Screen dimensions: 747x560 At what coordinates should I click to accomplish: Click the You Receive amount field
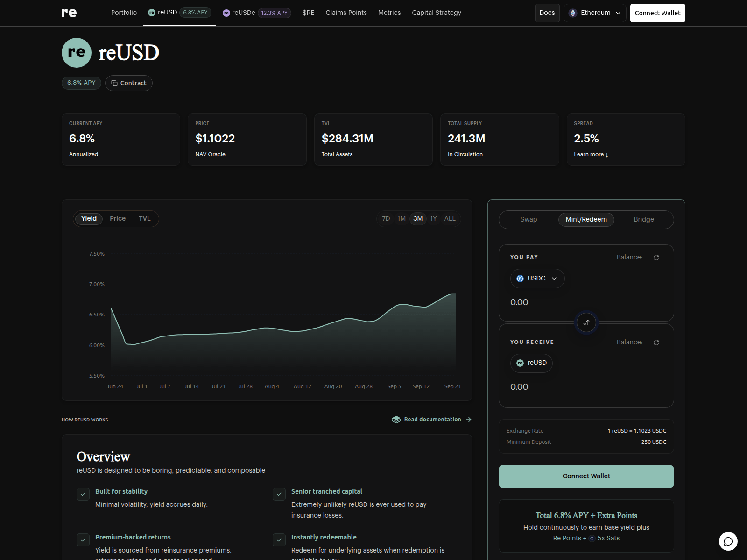coord(586,387)
